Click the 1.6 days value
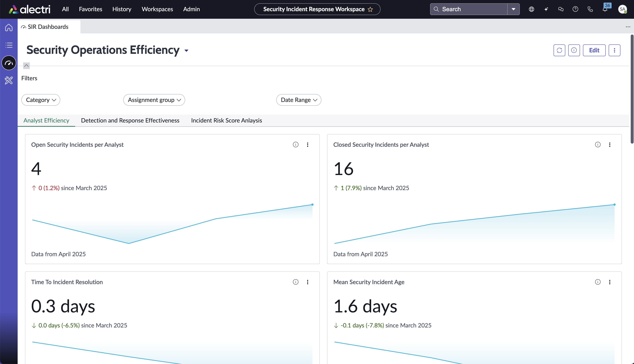 [x=365, y=307]
